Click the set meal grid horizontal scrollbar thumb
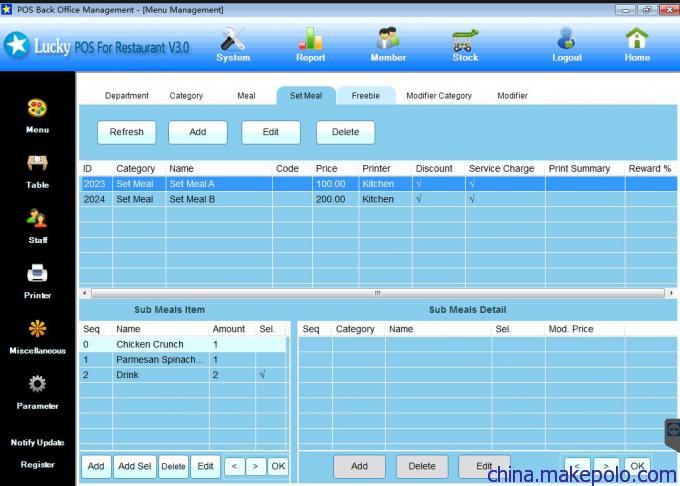This screenshot has width=680, height=486. (x=378, y=293)
